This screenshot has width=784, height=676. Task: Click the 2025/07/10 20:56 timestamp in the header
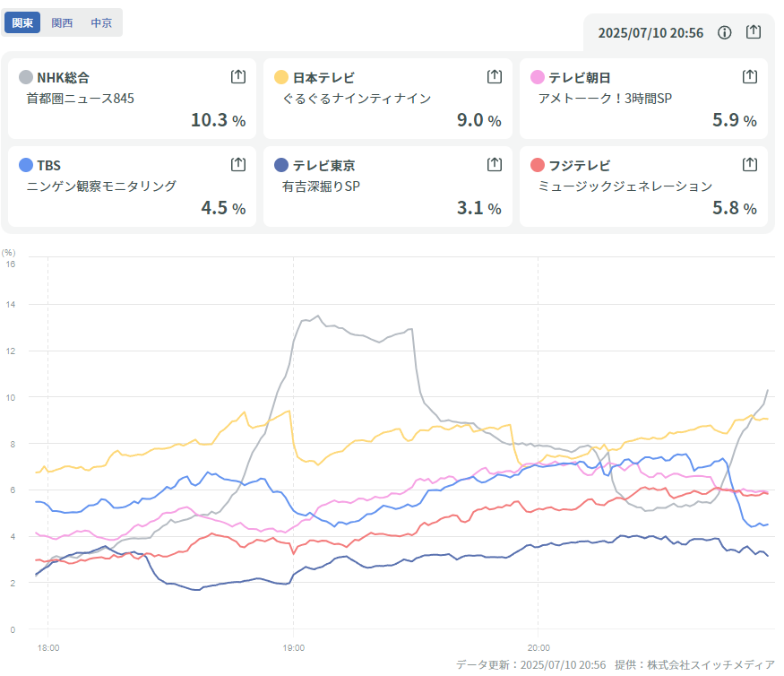(650, 33)
